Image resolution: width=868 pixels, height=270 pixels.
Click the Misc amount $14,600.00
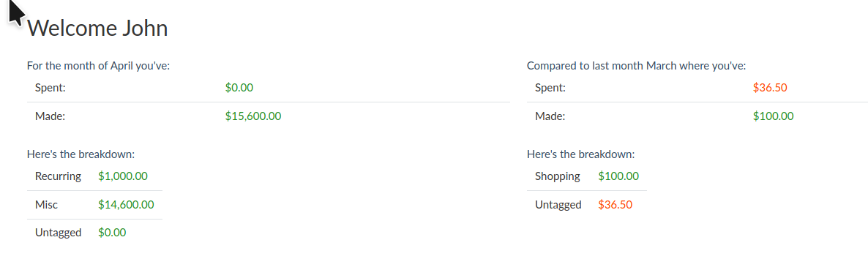tap(126, 205)
